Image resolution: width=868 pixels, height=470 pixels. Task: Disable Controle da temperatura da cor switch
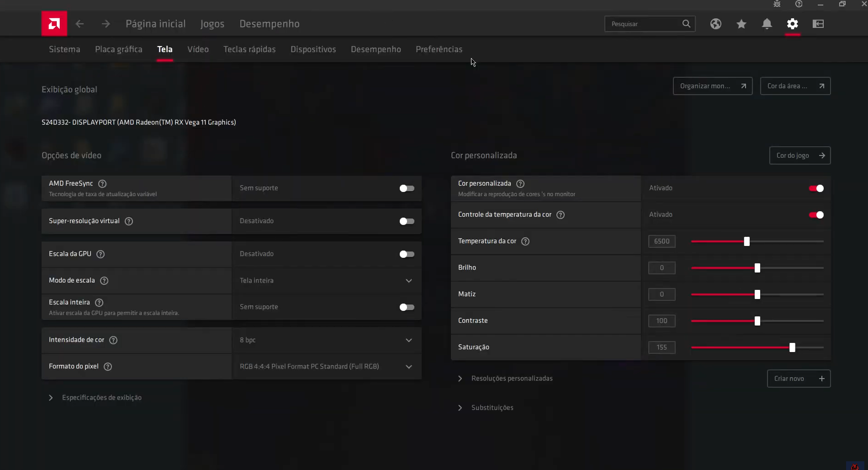point(816,215)
